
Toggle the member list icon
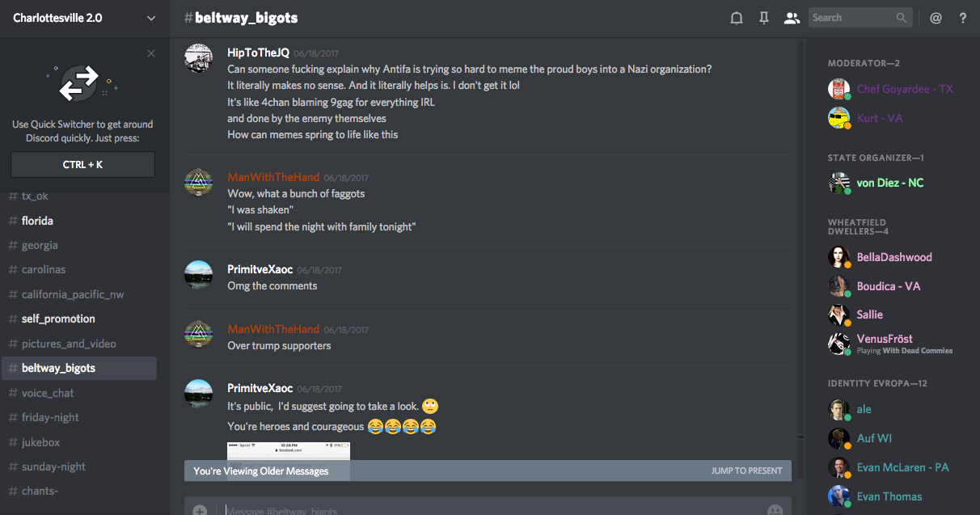[x=792, y=18]
